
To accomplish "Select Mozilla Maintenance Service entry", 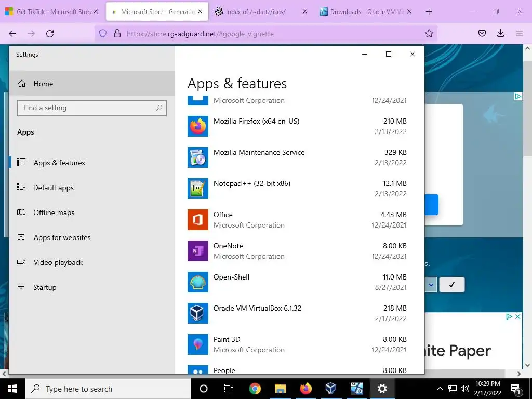I will (297, 157).
